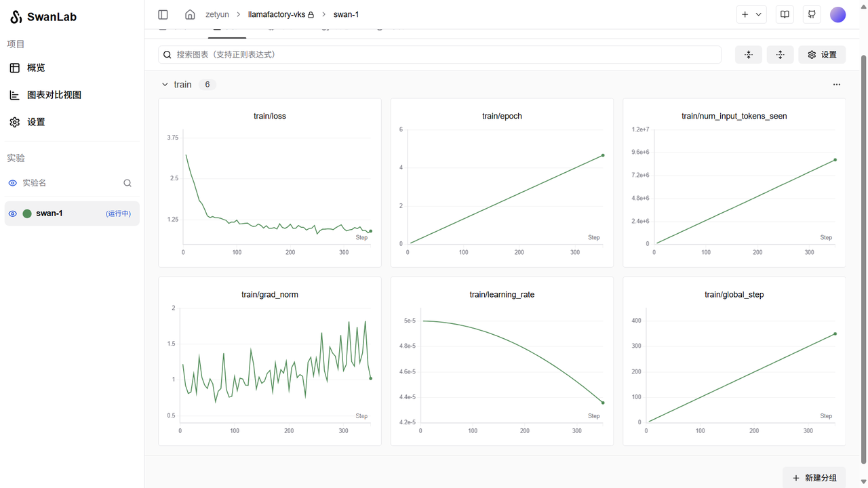The width and height of the screenshot is (868, 488).
Task: Open 设置 in the left sidebar
Action: (x=36, y=122)
